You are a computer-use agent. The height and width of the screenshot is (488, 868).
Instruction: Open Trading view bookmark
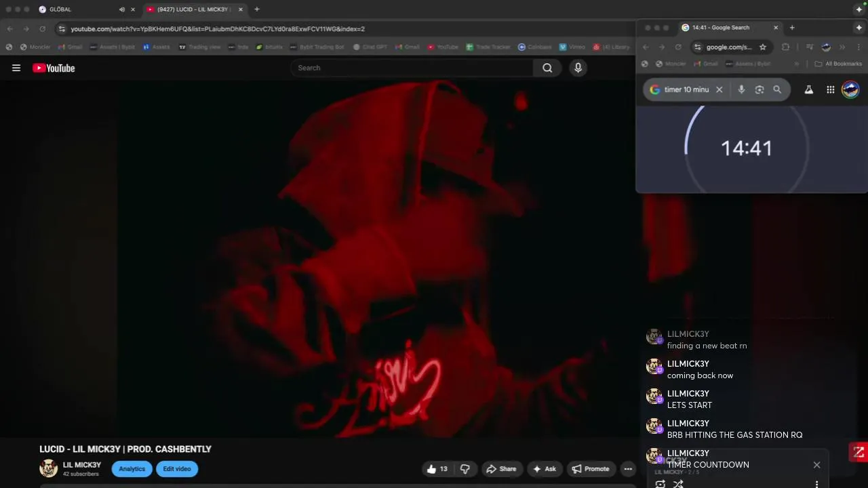(x=200, y=47)
